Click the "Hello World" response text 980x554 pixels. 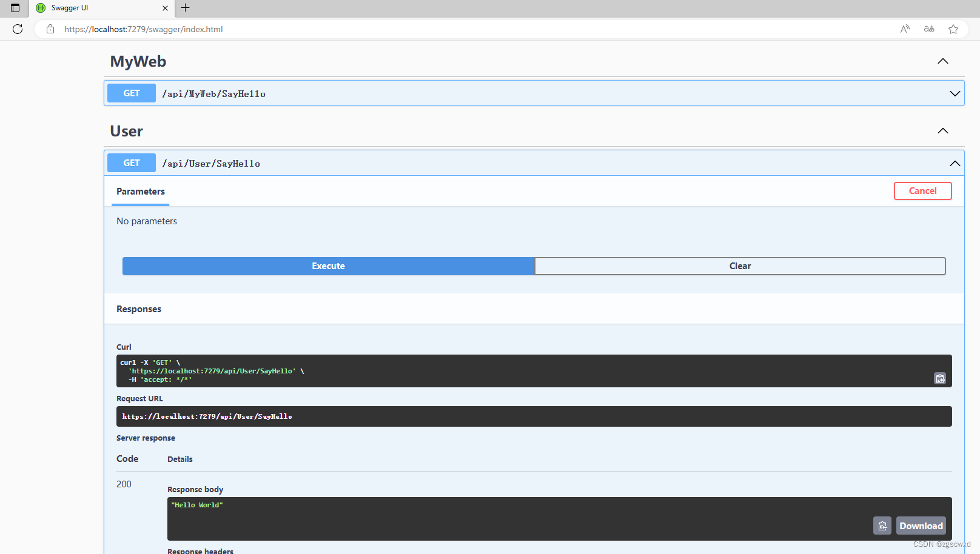point(197,505)
